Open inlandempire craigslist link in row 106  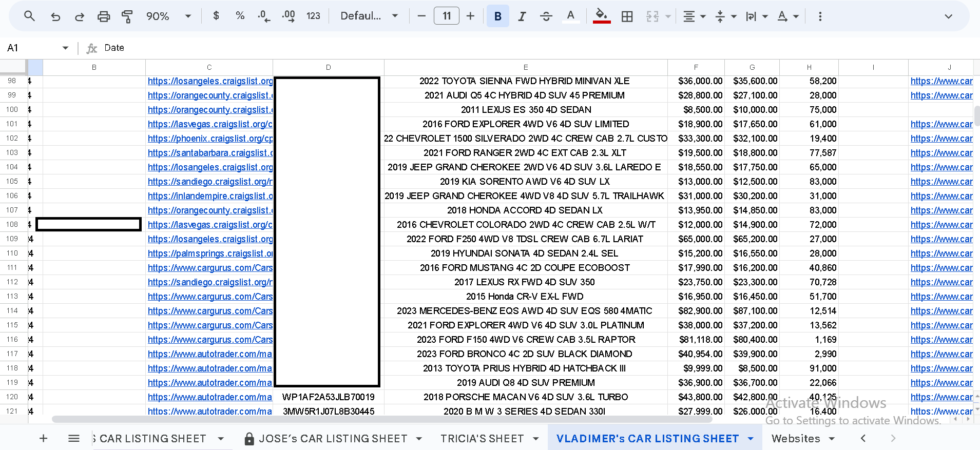click(x=210, y=196)
